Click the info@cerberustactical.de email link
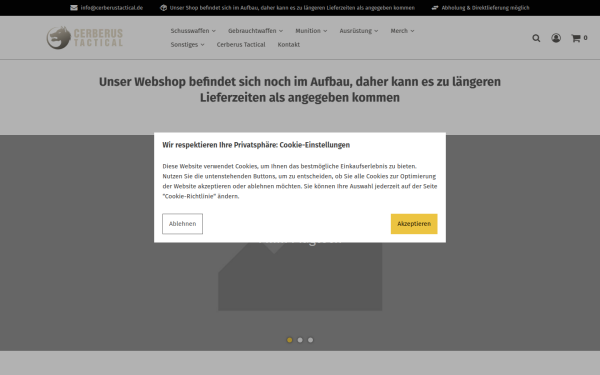Viewport: 600px width, 375px height. 112,8
